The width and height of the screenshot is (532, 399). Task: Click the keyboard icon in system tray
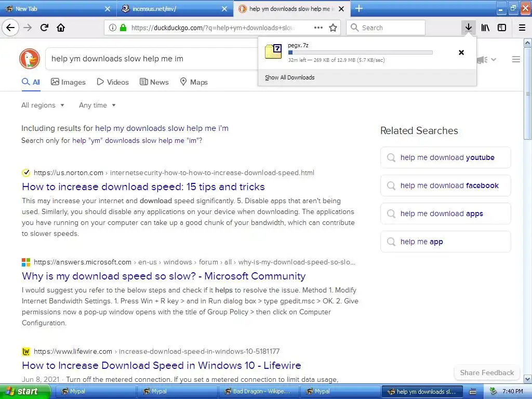473,392
